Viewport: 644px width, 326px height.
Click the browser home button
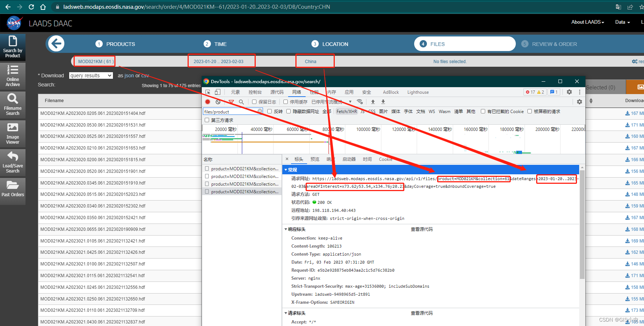click(x=43, y=7)
